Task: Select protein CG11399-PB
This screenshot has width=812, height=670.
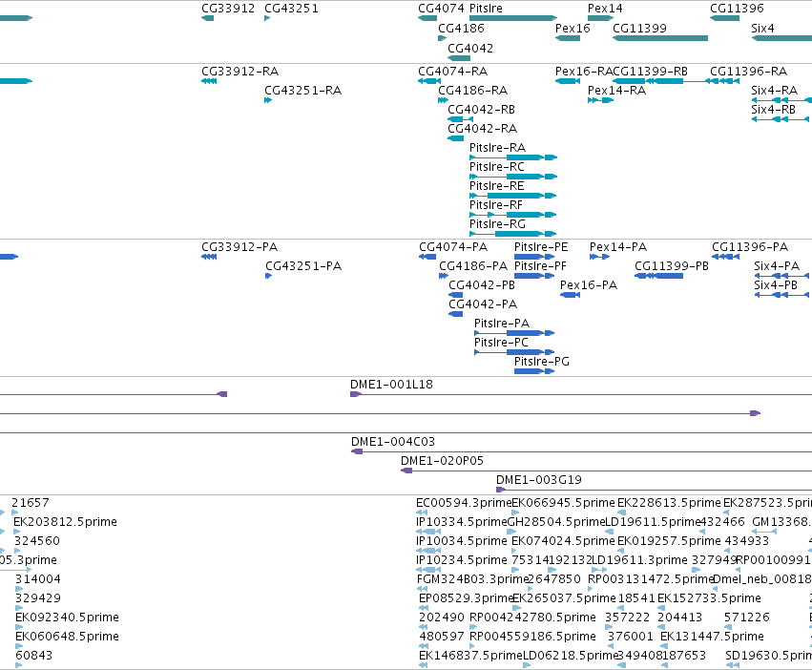Action: [x=658, y=276]
